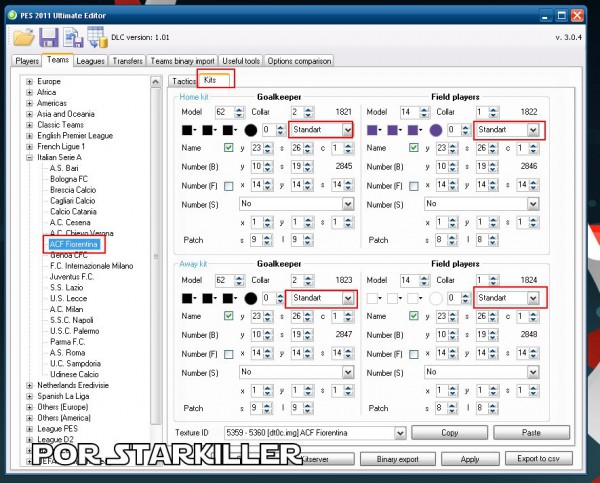Click home goalkeeper Model value field

224,112
